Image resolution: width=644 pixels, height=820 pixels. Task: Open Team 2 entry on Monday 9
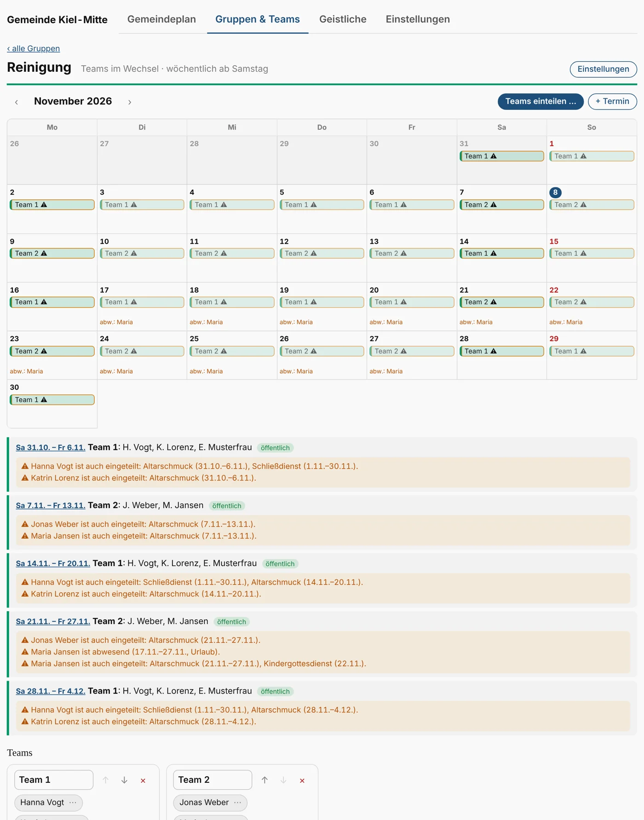coord(52,253)
